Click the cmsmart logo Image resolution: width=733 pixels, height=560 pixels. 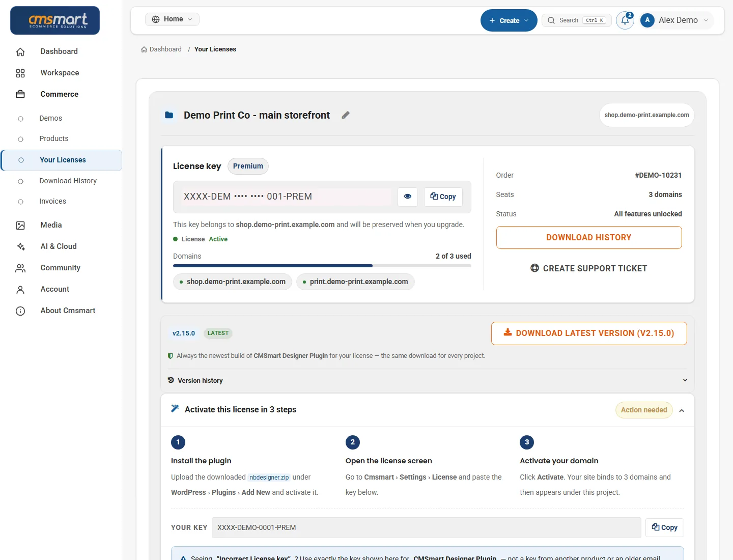55,20
